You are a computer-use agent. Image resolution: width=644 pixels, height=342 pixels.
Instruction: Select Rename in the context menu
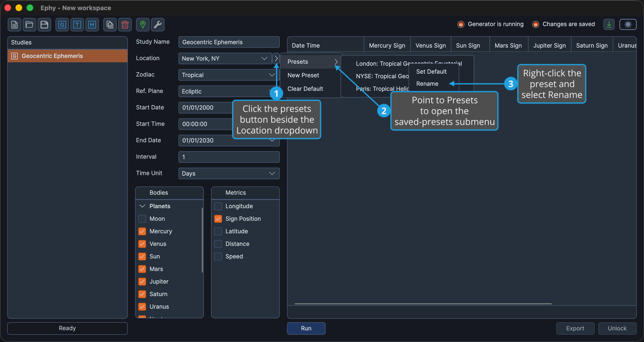click(x=427, y=84)
